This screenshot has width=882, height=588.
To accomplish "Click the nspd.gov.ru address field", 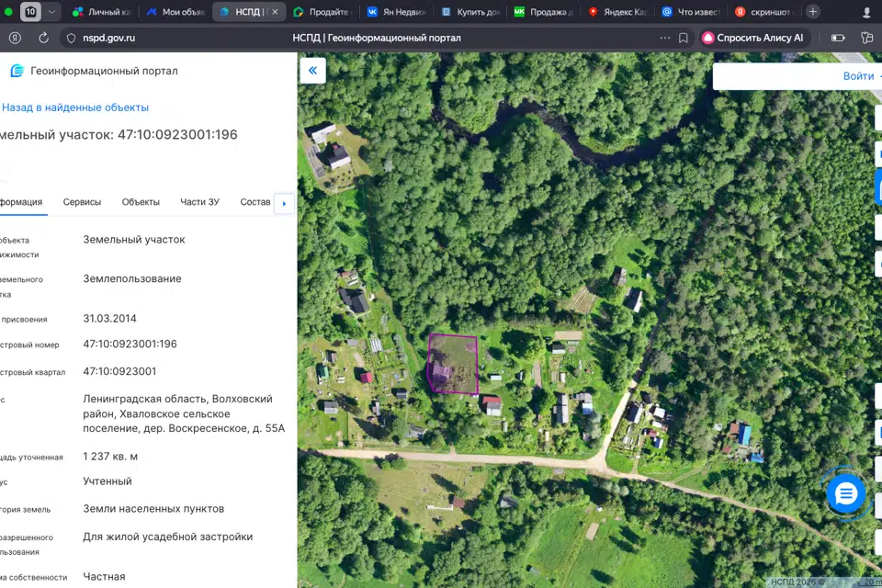I will point(109,38).
